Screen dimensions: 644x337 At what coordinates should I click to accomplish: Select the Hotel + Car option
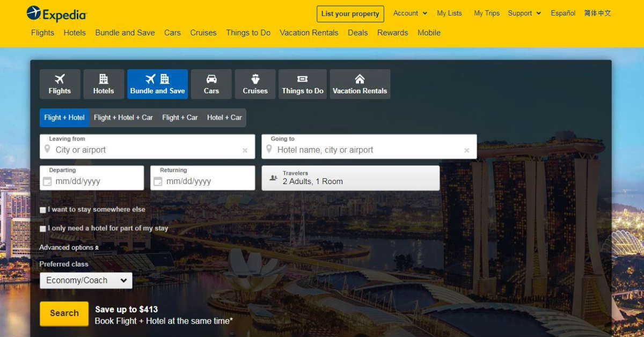click(x=224, y=118)
